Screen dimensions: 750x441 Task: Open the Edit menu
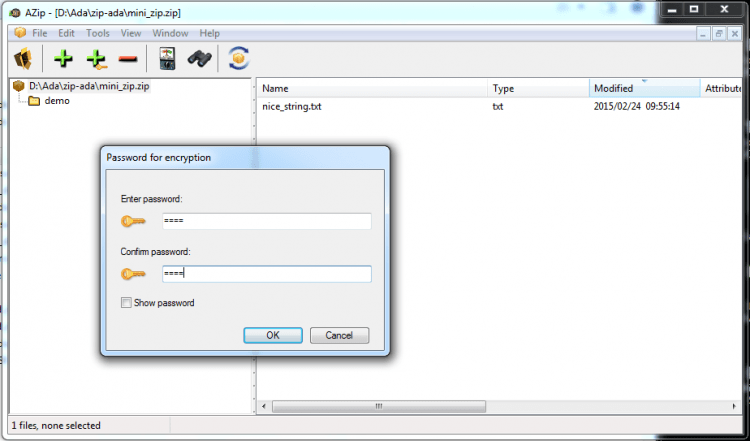click(66, 33)
